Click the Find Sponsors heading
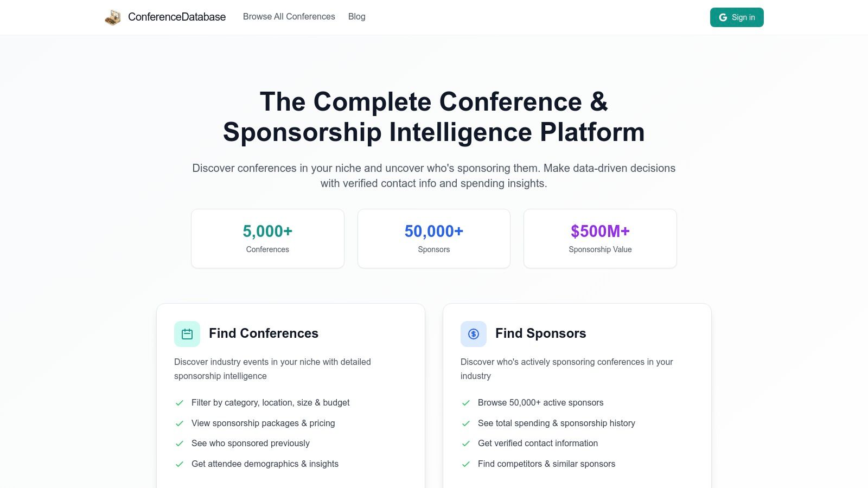 pos(541,333)
